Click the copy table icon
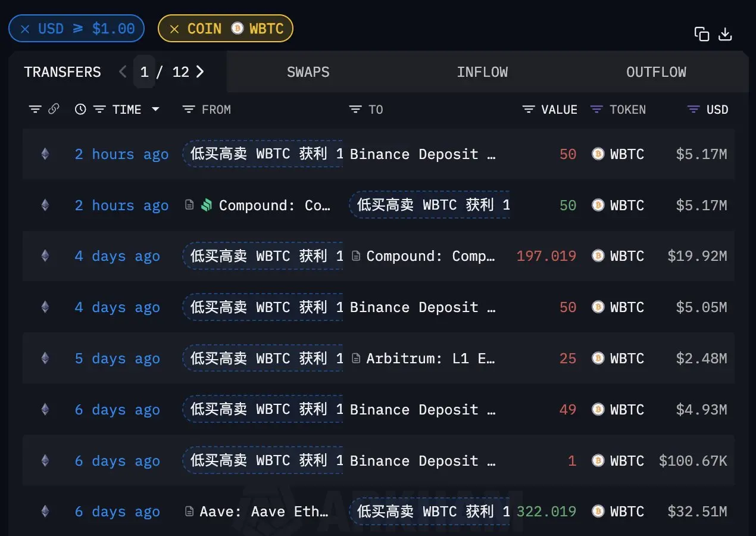 (x=702, y=34)
